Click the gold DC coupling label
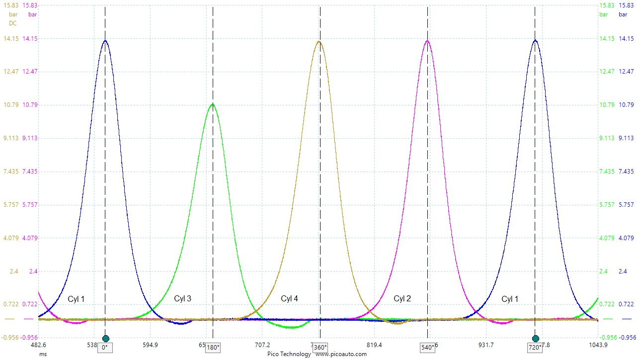Image resolution: width=644 pixels, height=363 pixels. point(13,23)
